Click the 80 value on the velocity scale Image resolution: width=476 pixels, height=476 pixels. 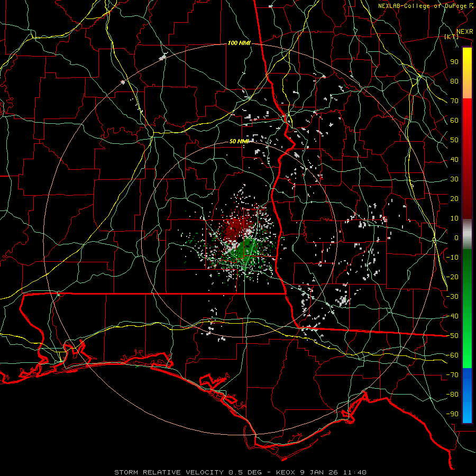[454, 81]
